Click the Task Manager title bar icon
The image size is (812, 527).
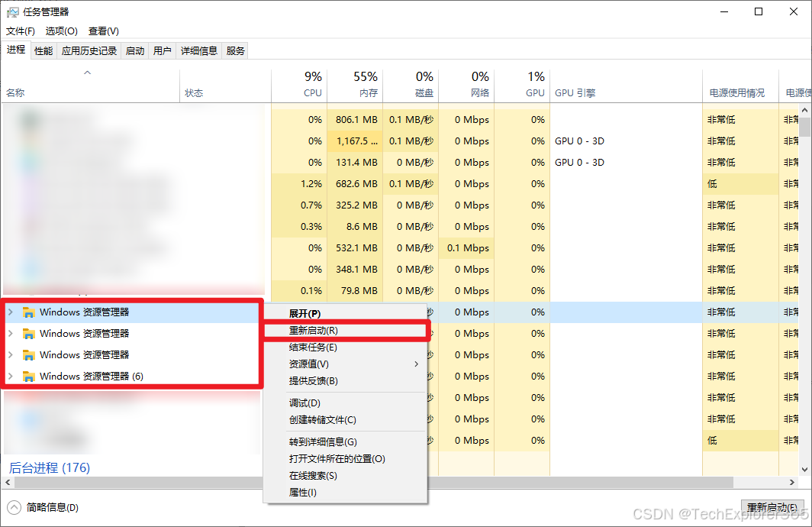12,12
